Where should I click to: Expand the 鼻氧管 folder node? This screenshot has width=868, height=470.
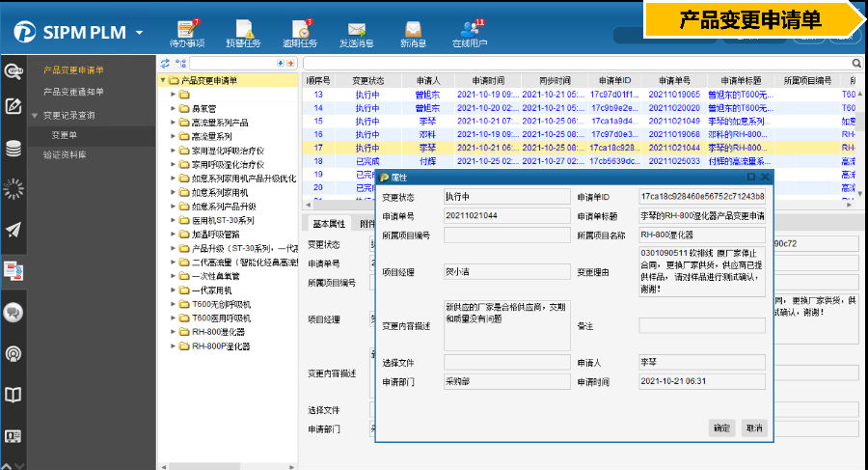[x=174, y=109]
